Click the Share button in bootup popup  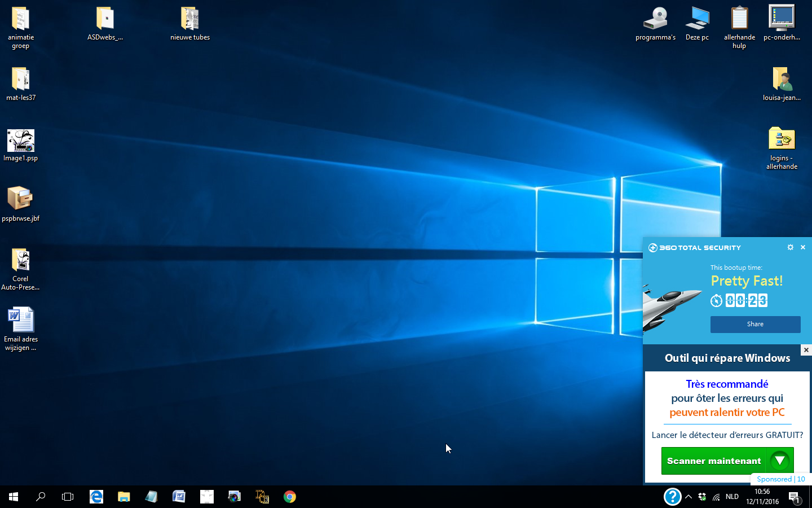pyautogui.click(x=755, y=324)
